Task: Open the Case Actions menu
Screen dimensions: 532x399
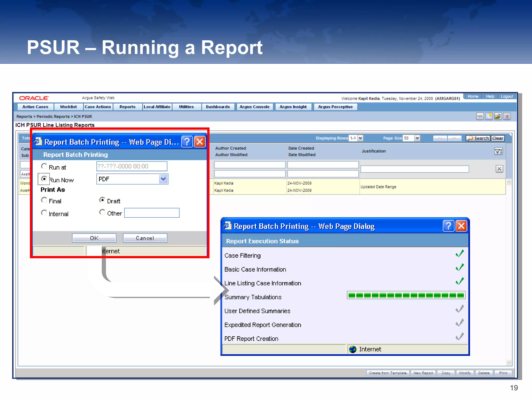Action: tap(98, 107)
